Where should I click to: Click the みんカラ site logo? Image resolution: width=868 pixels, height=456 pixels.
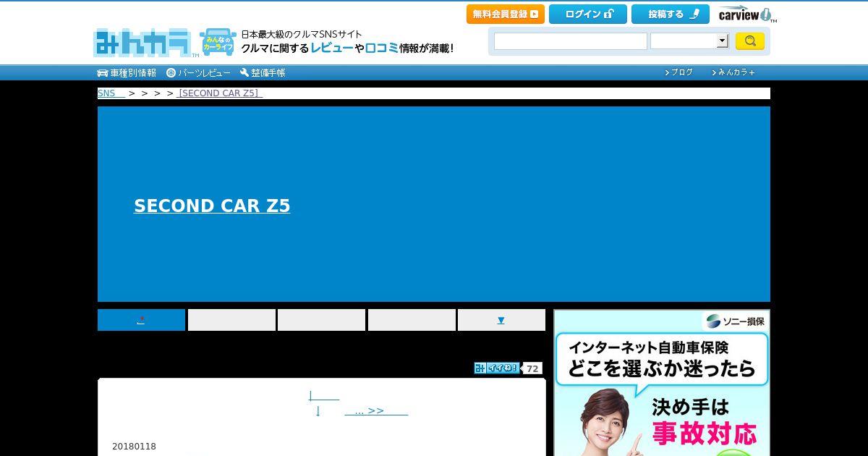pyautogui.click(x=143, y=43)
